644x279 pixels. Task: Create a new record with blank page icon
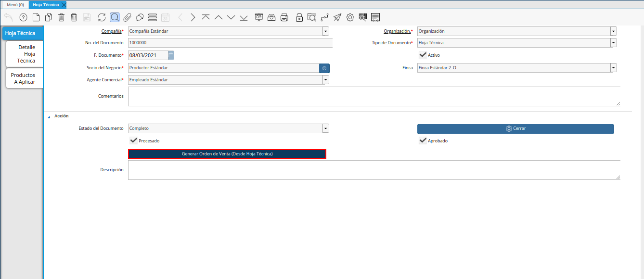(x=36, y=18)
